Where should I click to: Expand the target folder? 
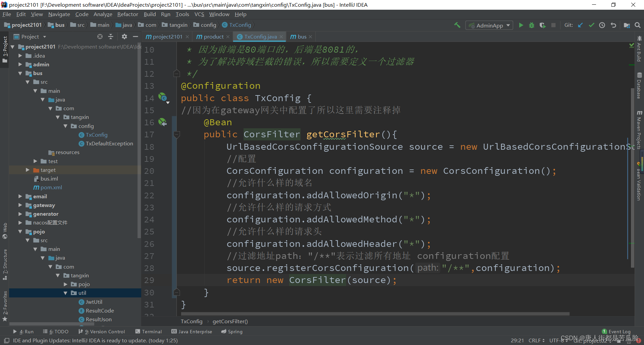click(x=28, y=170)
